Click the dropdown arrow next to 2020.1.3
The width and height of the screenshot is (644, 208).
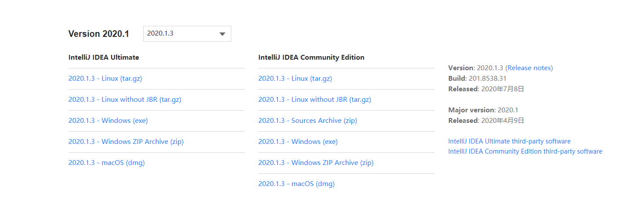coord(222,34)
